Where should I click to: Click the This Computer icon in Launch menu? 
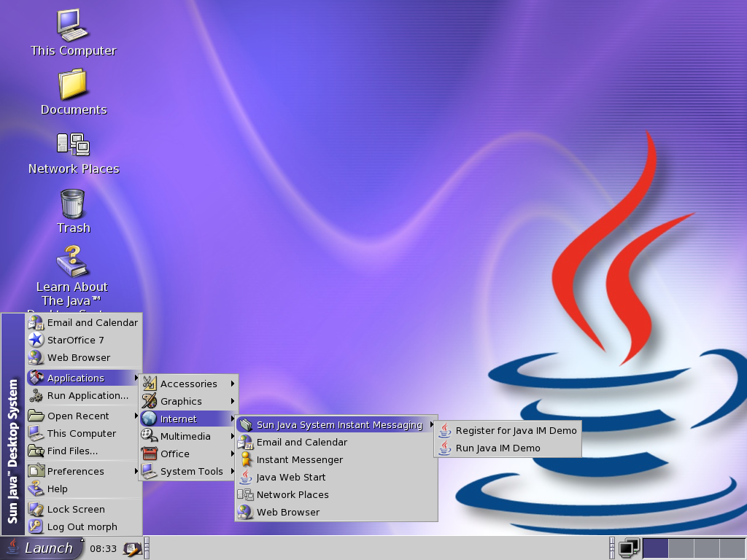pos(36,433)
